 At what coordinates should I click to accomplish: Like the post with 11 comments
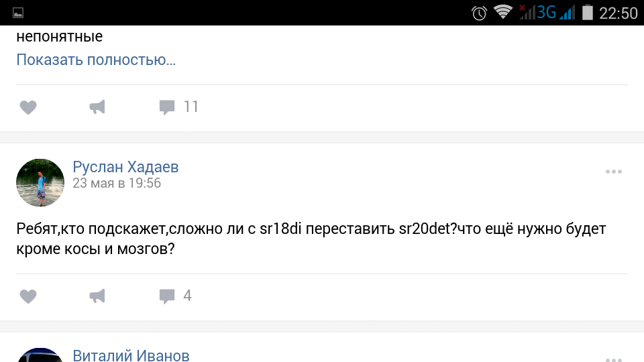tap(28, 107)
